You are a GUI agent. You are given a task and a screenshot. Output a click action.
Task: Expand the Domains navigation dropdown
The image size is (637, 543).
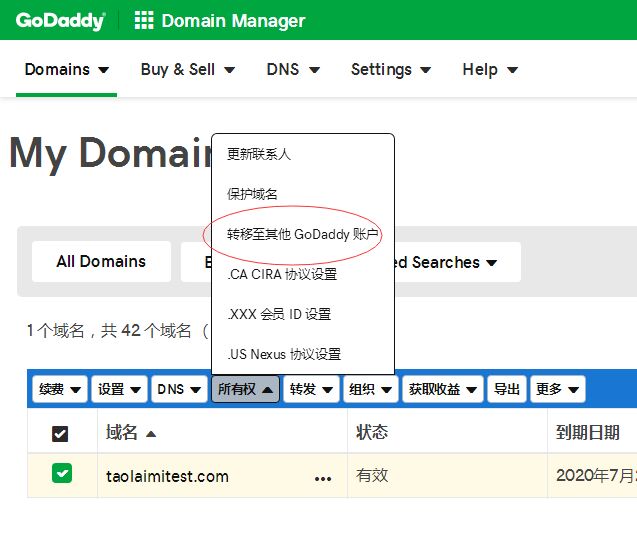pyautogui.click(x=67, y=69)
